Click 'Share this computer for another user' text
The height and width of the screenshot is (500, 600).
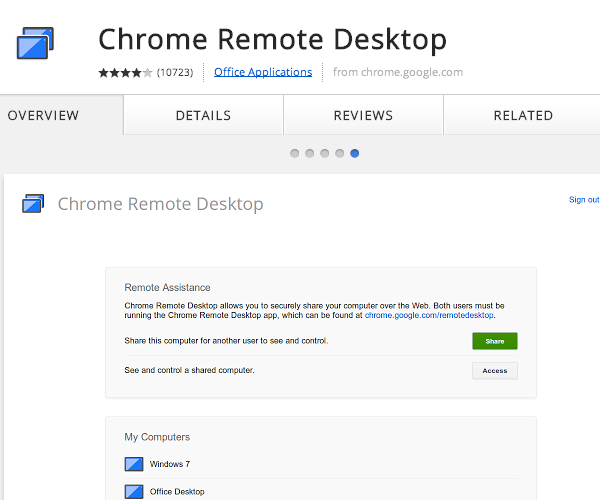point(226,340)
